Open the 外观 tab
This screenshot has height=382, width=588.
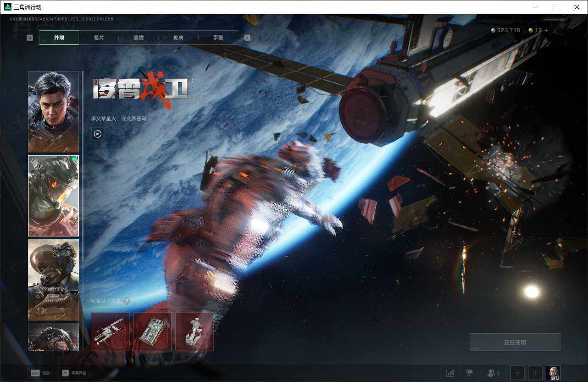[x=59, y=38]
